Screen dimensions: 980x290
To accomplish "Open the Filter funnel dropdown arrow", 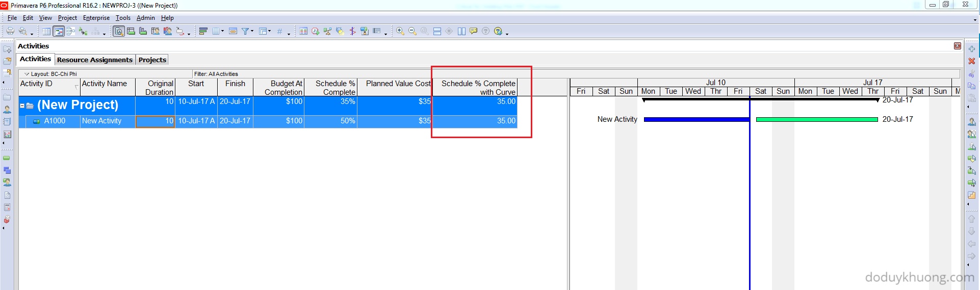I will point(252,32).
